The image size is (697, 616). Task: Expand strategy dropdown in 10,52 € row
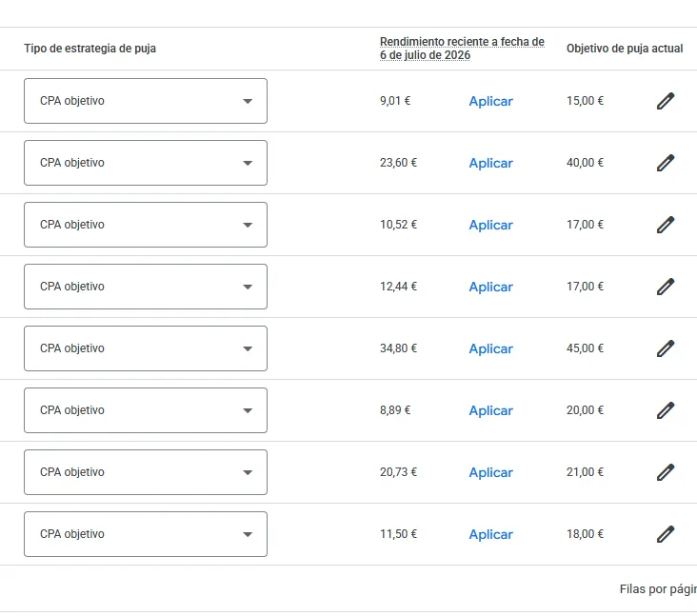tap(146, 225)
